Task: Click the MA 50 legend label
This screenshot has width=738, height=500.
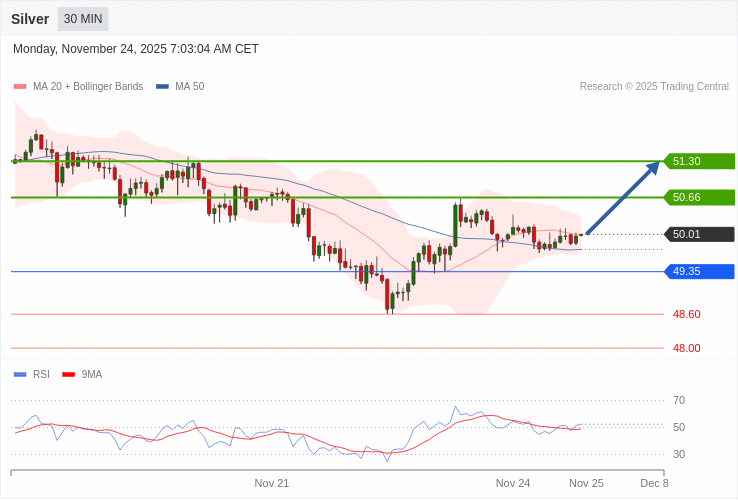Action: pos(190,87)
